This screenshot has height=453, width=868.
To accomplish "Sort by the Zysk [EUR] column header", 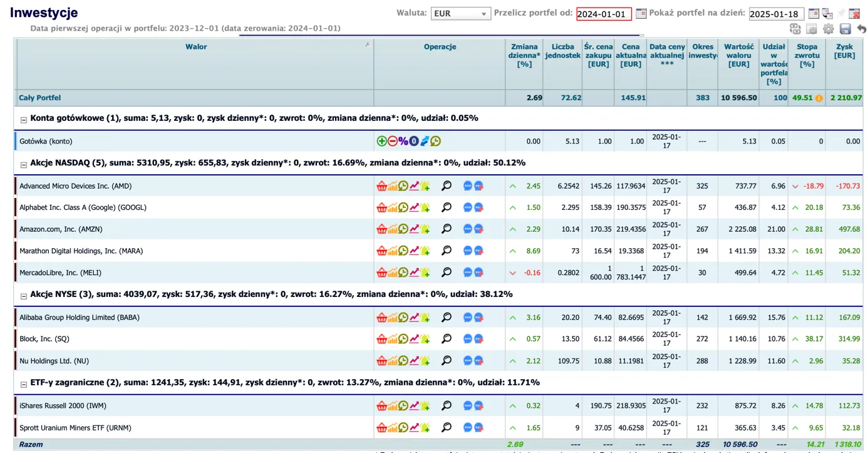I will tap(844, 51).
